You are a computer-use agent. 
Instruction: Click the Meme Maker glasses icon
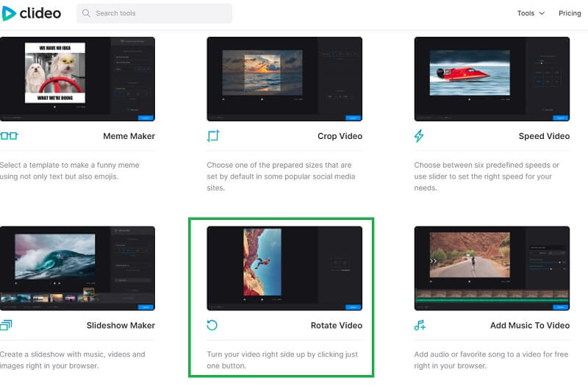(x=9, y=136)
